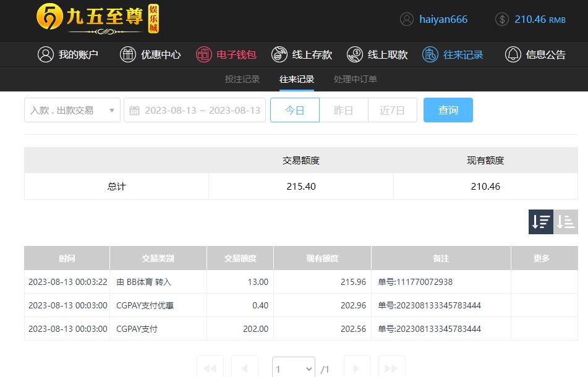This screenshot has width=588, height=377.
Task: Go to the previous page arrow
Action: (244, 368)
